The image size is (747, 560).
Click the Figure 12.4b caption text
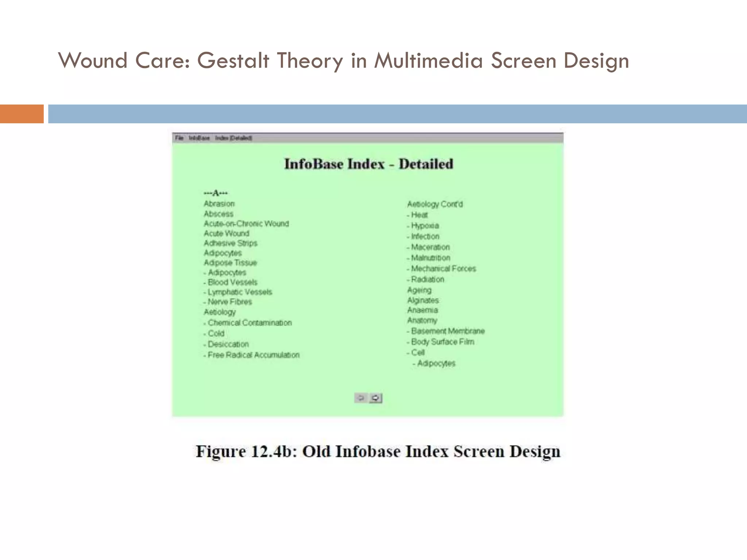[x=378, y=451]
